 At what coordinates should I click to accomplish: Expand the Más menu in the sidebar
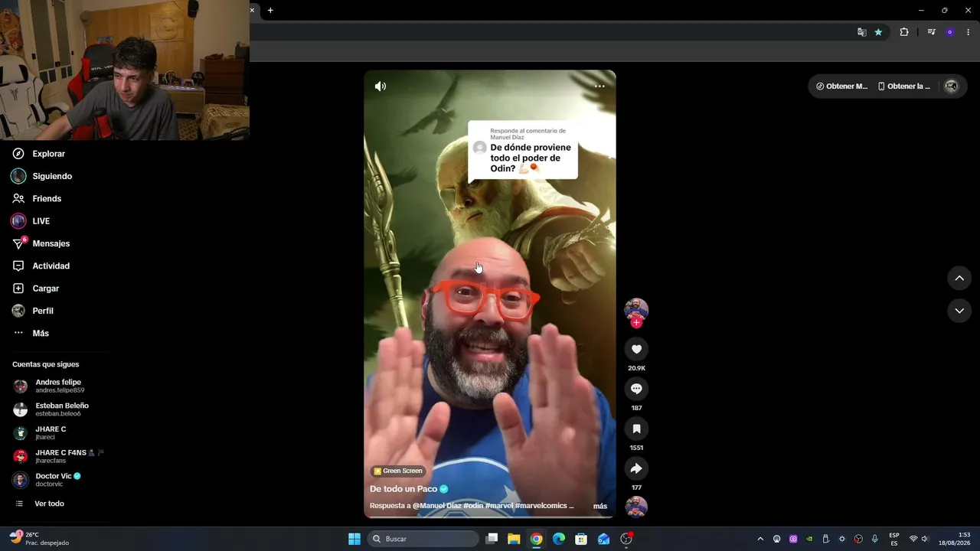(31, 333)
